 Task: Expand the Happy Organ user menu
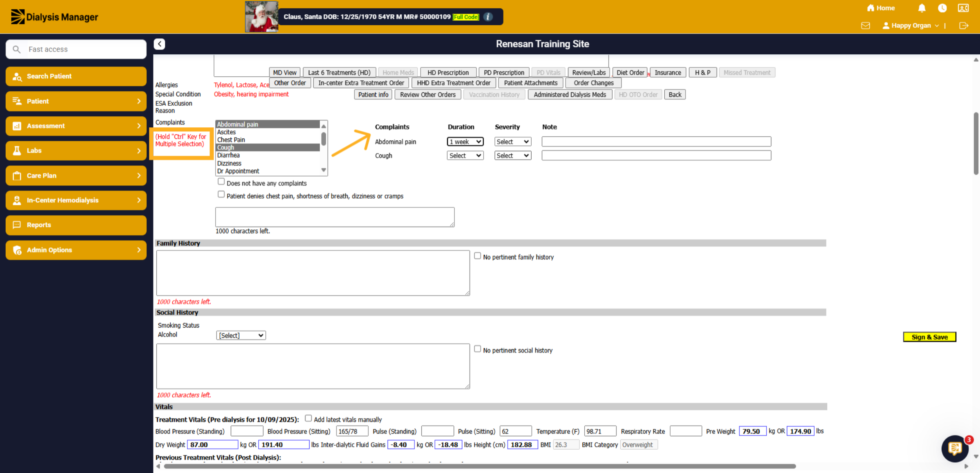coord(911,26)
